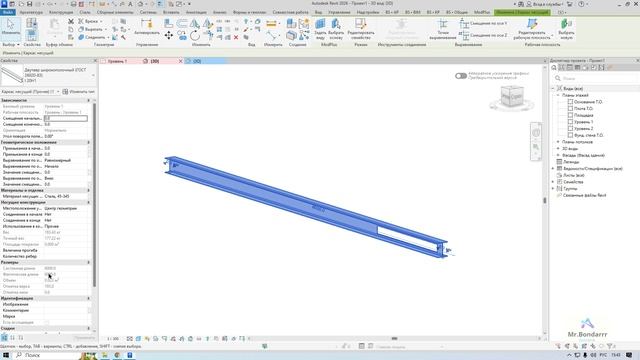Collapse the Материалы и отделка section
640x360 pixels.
point(88,190)
